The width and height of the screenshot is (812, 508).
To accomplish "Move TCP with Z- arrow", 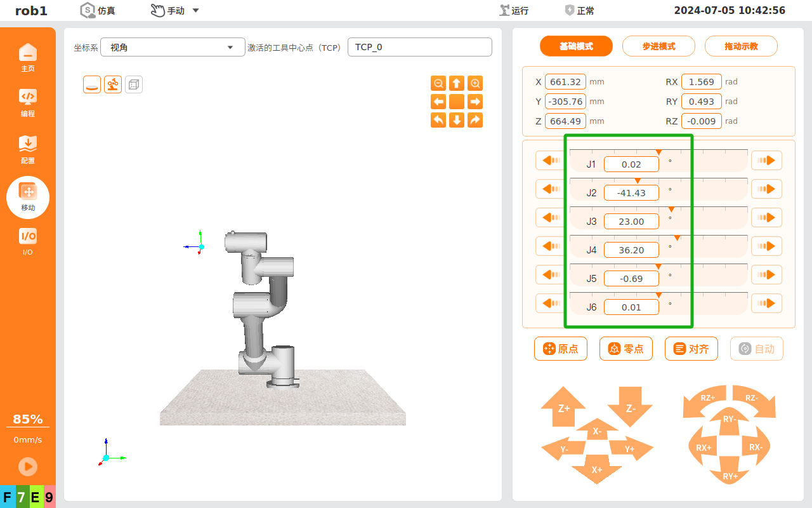I will [630, 406].
